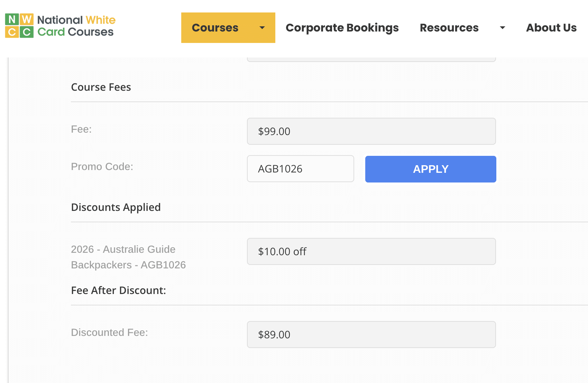Open the Courses menu
Screen dimensions: 588x383
(215, 28)
